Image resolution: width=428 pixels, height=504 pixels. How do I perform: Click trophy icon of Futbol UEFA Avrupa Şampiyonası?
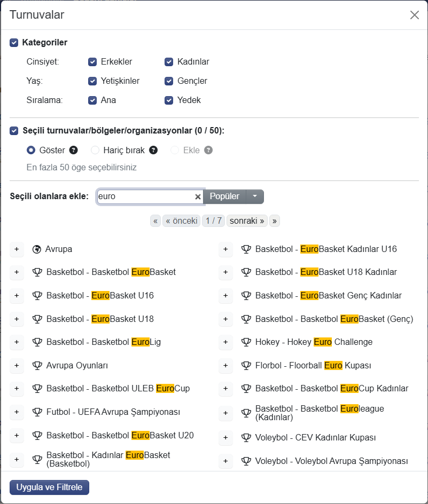pyautogui.click(x=37, y=412)
